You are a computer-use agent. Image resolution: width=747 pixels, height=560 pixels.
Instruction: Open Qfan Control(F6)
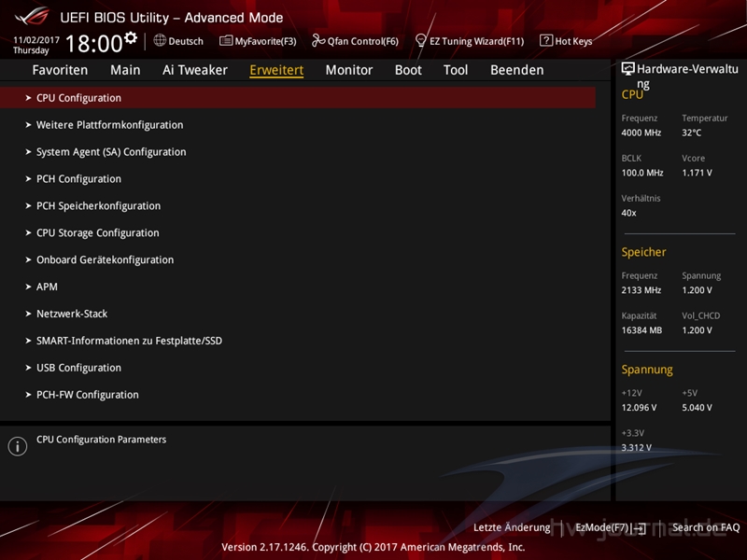(x=362, y=41)
